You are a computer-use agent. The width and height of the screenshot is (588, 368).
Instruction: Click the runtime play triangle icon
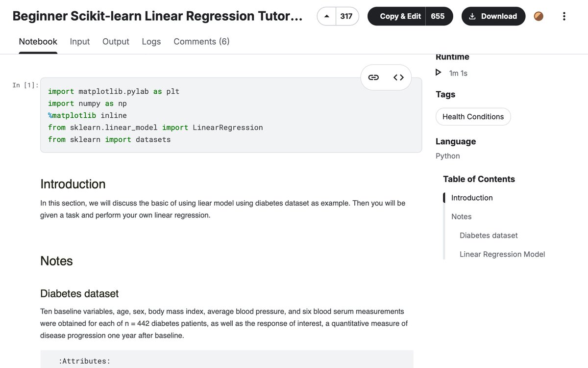coord(439,73)
